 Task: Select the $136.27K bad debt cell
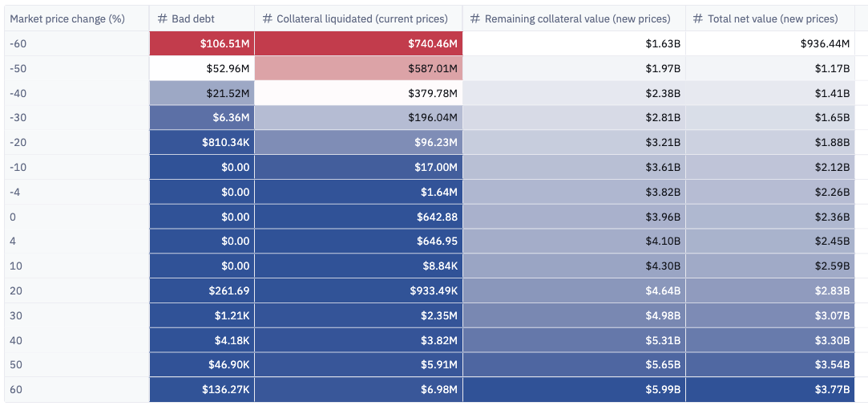point(202,390)
